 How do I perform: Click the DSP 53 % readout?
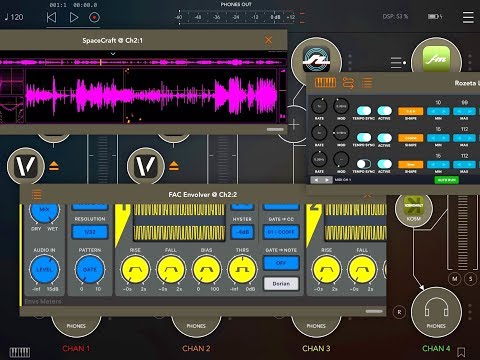click(x=395, y=16)
